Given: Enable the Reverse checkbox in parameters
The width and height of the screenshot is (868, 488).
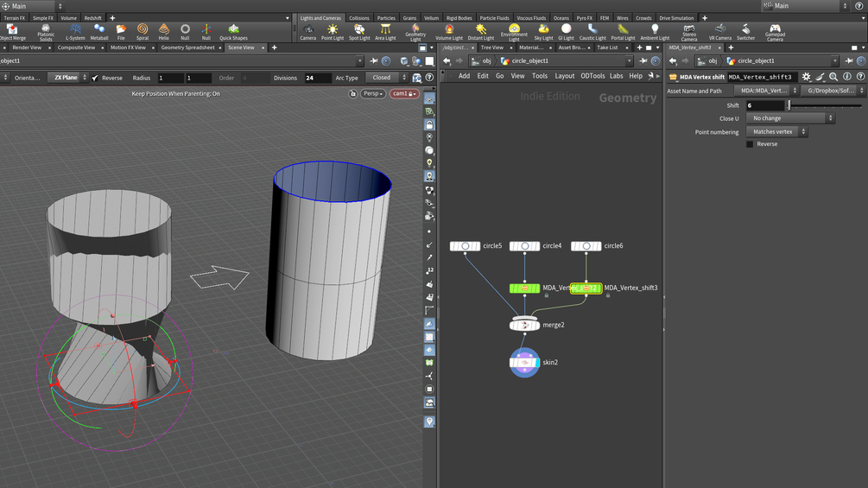Looking at the screenshot, I should click(750, 144).
